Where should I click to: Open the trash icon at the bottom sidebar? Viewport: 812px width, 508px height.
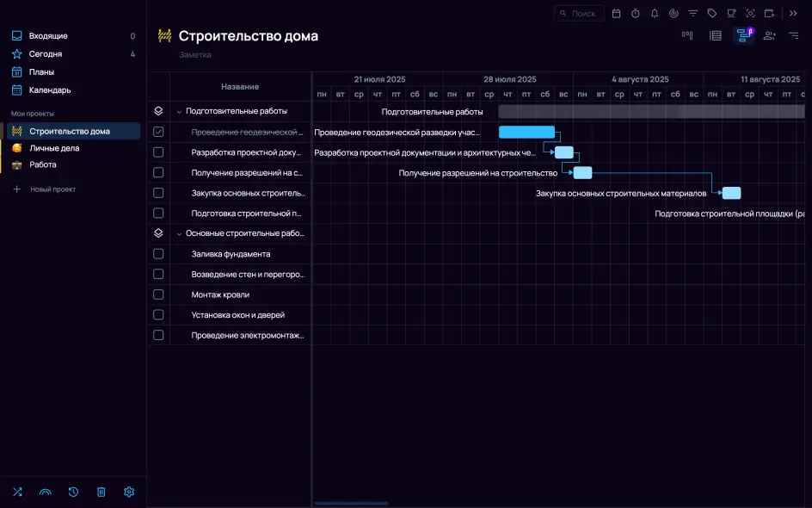(x=101, y=492)
